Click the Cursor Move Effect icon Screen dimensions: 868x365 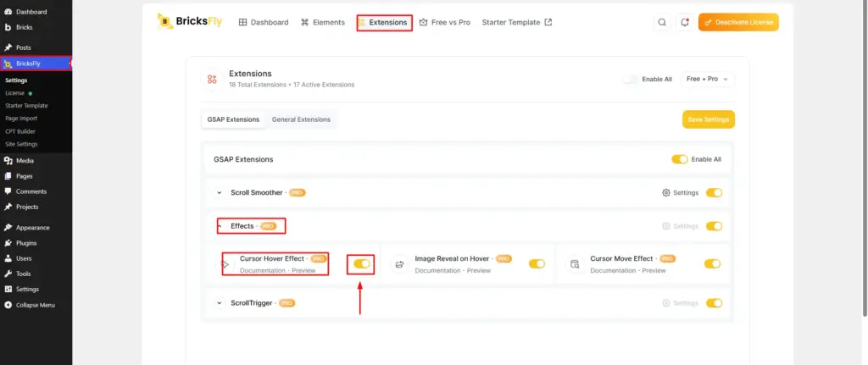(x=575, y=264)
